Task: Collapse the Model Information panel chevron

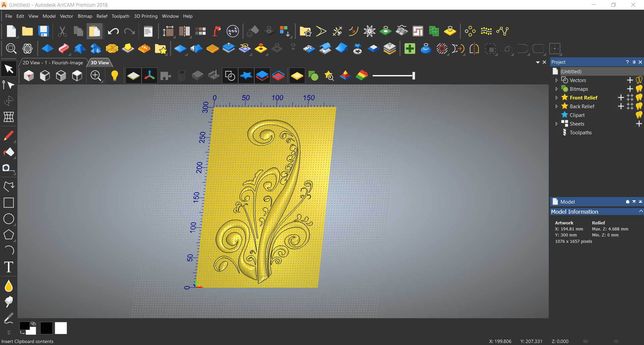Action: tap(641, 211)
